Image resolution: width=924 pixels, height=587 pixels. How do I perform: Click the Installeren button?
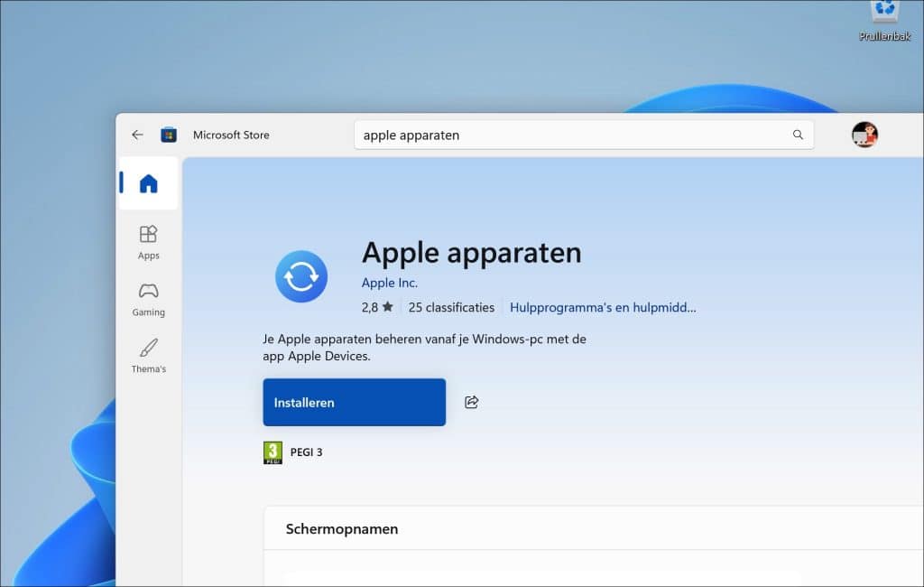tap(354, 403)
